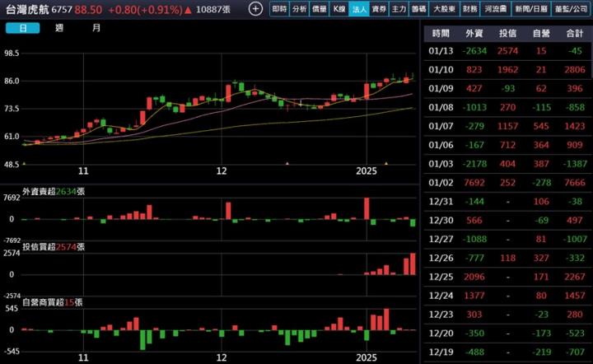The width and height of the screenshot is (593, 364).
Task: Select the 12/31 row date
Action: (441, 202)
